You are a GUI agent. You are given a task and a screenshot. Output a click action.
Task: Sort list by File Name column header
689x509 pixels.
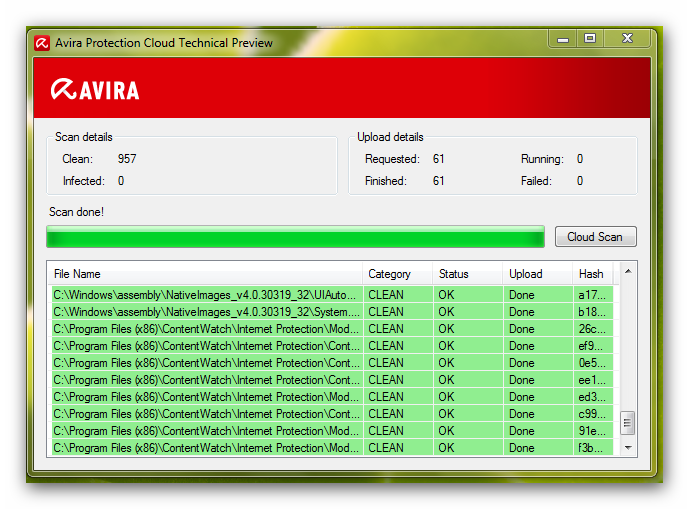205,274
